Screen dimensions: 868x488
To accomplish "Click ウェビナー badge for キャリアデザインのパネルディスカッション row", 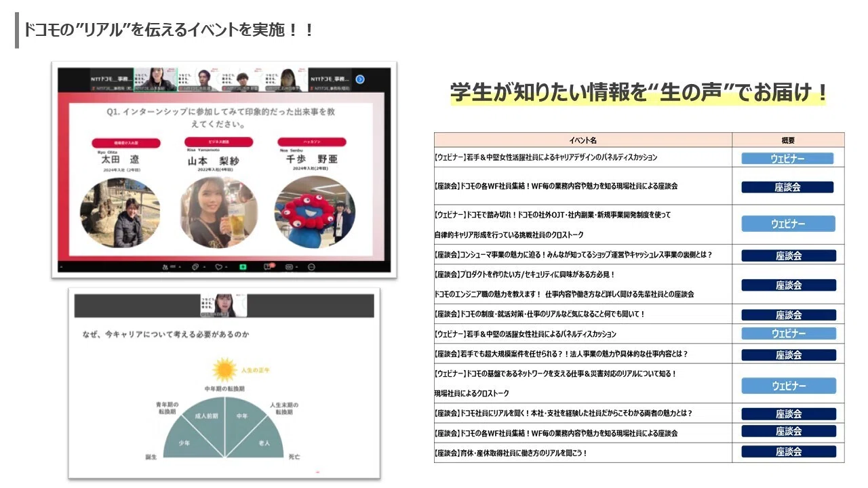I will pos(787,159).
